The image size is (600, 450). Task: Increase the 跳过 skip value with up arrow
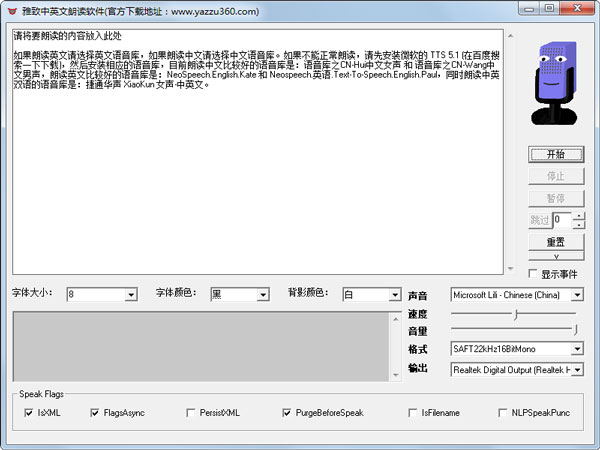579,215
